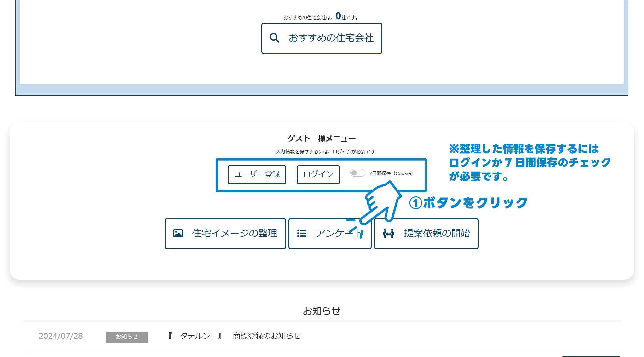644x357 pixels.
Task: Select the image icon on 住宅イメージの整理 button
Action: click(x=178, y=234)
